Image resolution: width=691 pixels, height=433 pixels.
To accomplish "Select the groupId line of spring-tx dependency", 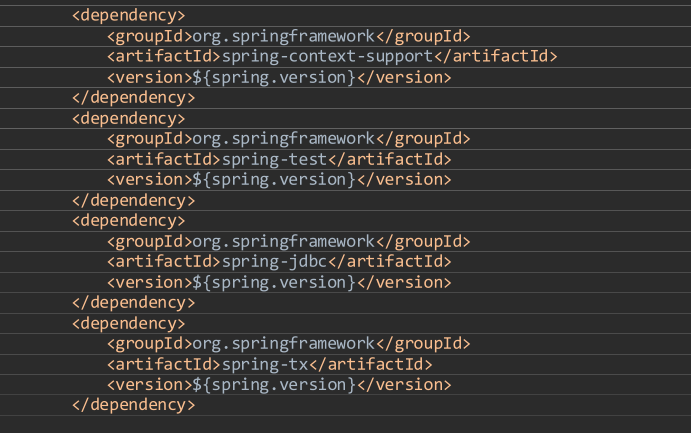I will point(289,344).
